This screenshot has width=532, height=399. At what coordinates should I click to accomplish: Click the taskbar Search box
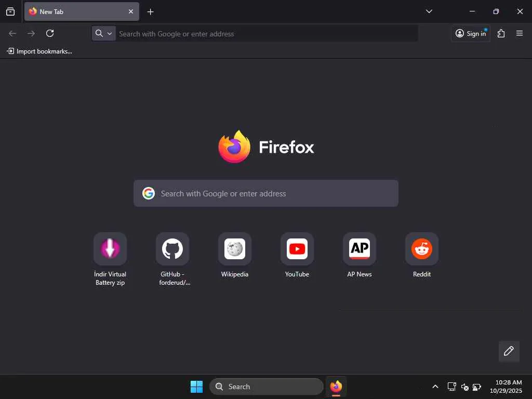click(267, 387)
